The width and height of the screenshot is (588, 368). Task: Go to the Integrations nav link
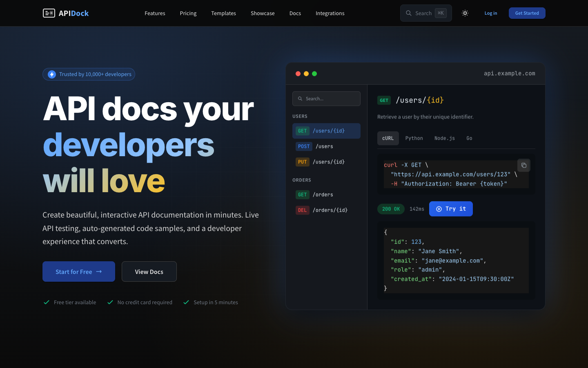(330, 13)
